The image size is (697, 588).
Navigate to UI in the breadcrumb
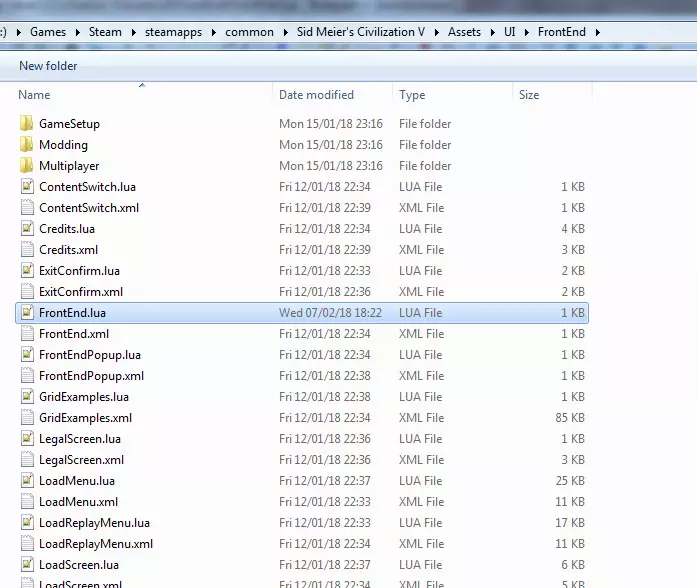[x=509, y=32]
